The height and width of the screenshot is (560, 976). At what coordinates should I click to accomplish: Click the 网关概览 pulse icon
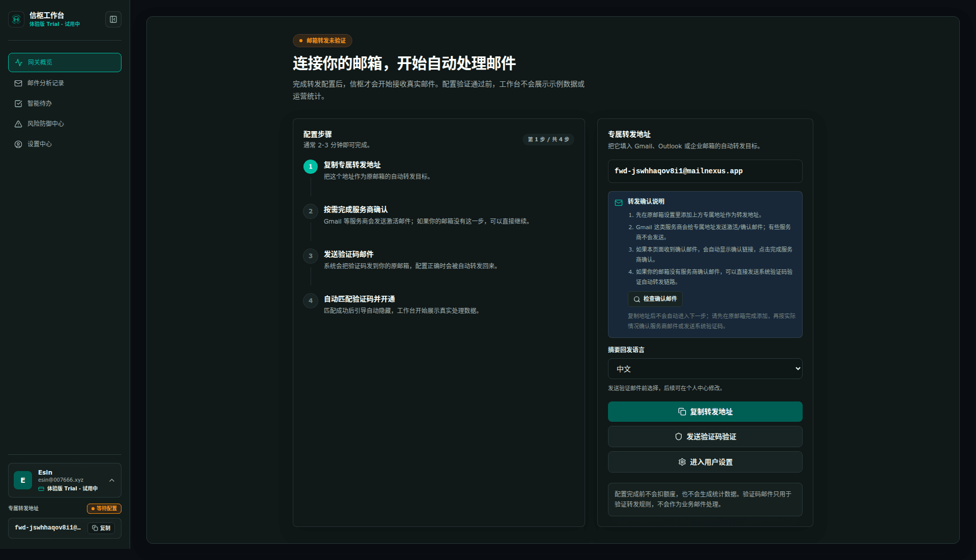(x=19, y=63)
